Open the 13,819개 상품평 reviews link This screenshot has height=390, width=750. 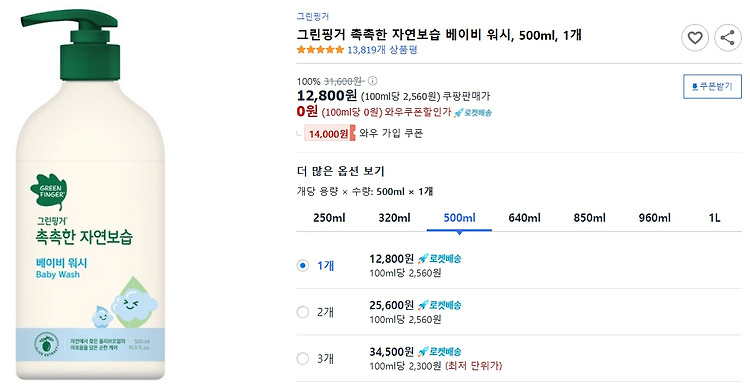click(x=382, y=50)
